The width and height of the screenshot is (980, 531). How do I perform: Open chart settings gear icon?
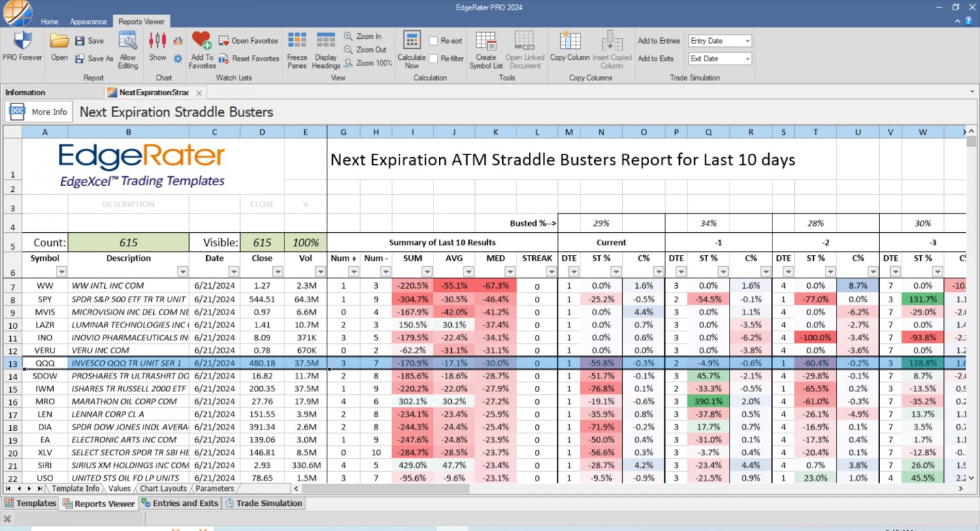click(178, 59)
